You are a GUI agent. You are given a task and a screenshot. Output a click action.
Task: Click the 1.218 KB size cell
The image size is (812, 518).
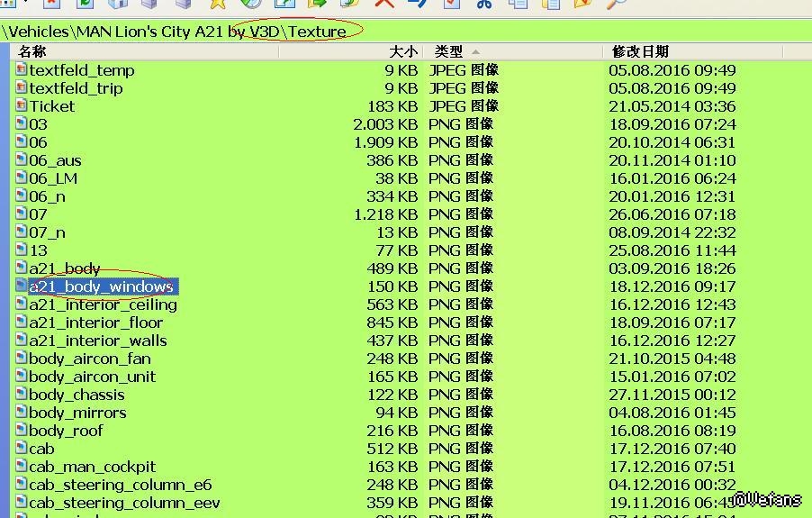coord(385,214)
